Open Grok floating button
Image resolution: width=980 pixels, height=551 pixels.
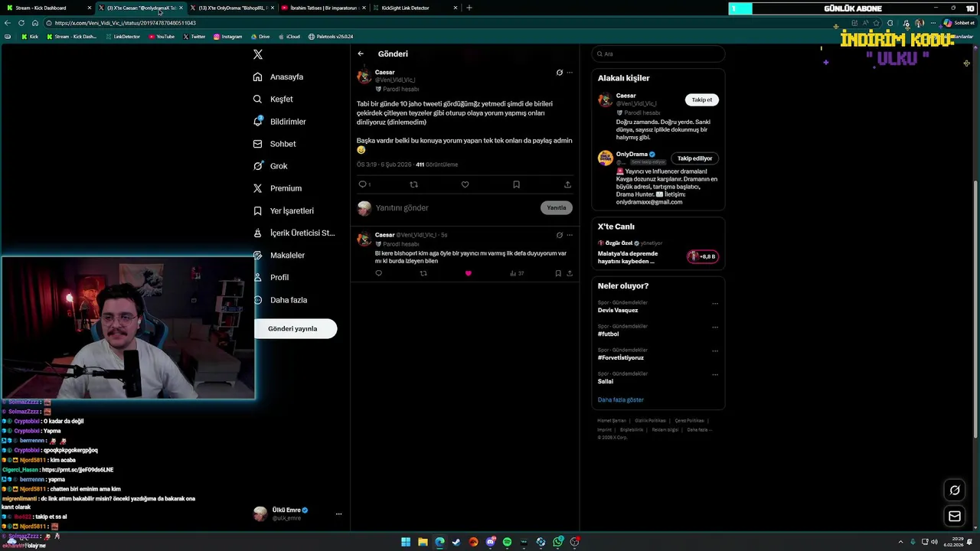(955, 490)
